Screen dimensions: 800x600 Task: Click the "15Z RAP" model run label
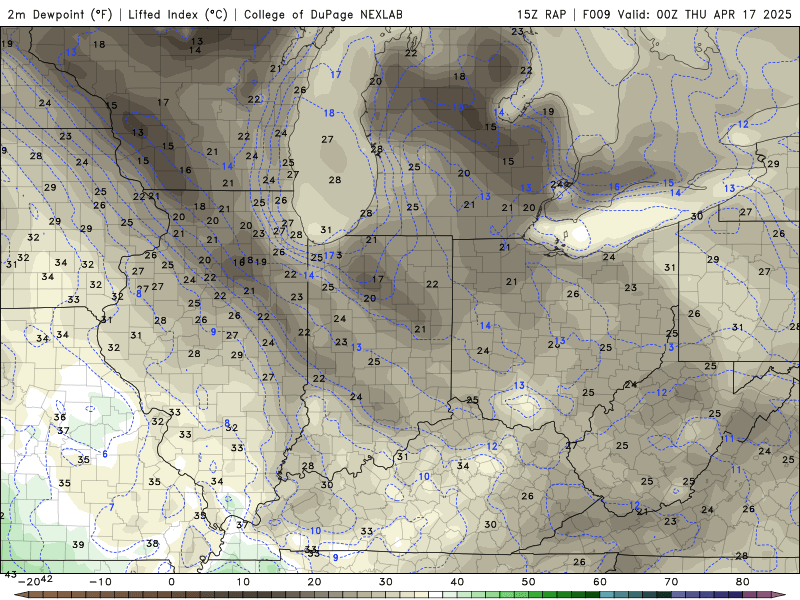pos(541,14)
